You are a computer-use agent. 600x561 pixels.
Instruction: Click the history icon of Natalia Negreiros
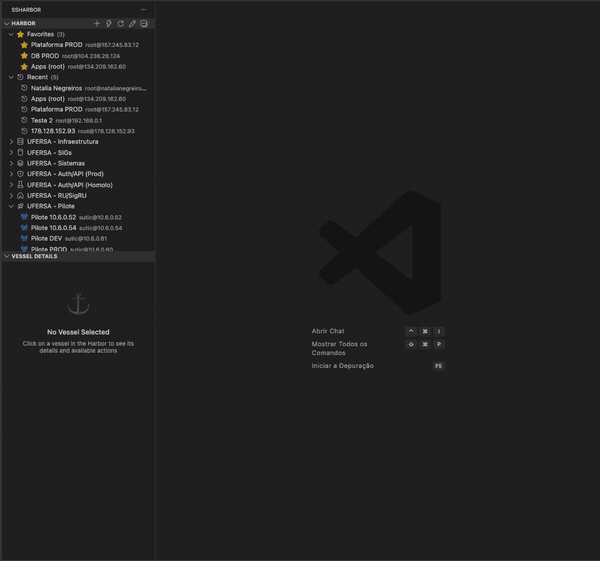click(x=24, y=88)
